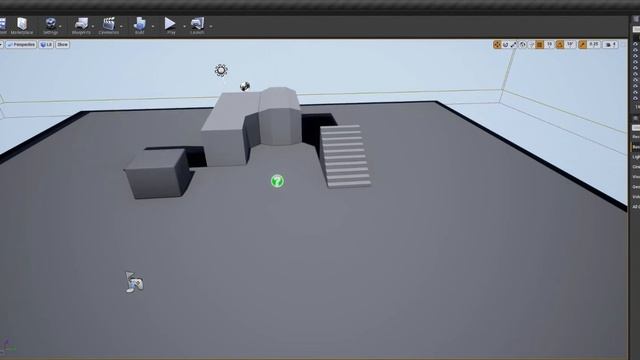Select the cylinder-like block beside stairs
Screen dimensions: 640x360
point(280,116)
